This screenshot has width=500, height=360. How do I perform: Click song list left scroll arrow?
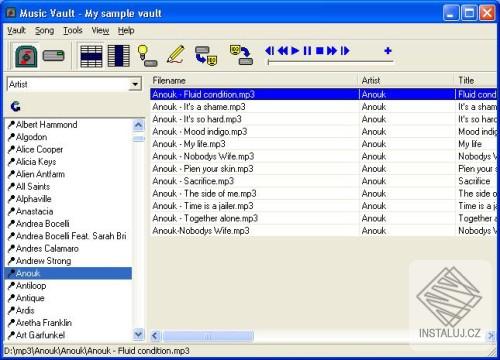tap(155, 335)
